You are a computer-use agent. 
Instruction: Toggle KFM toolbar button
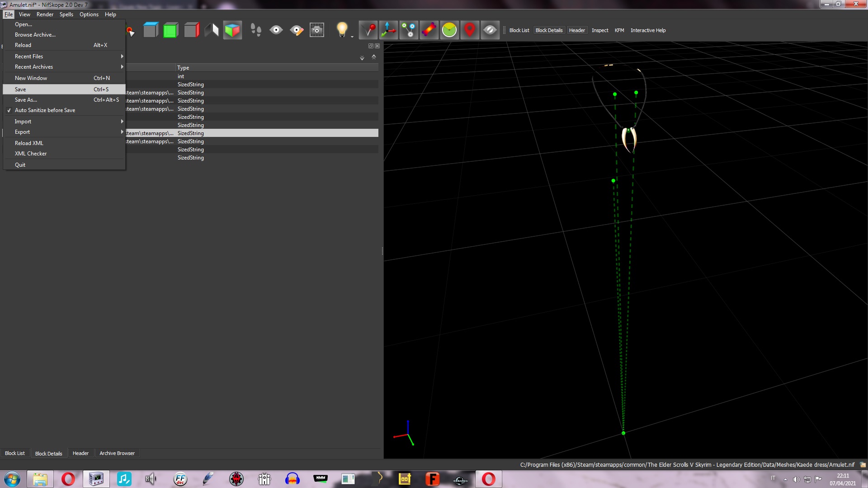619,30
